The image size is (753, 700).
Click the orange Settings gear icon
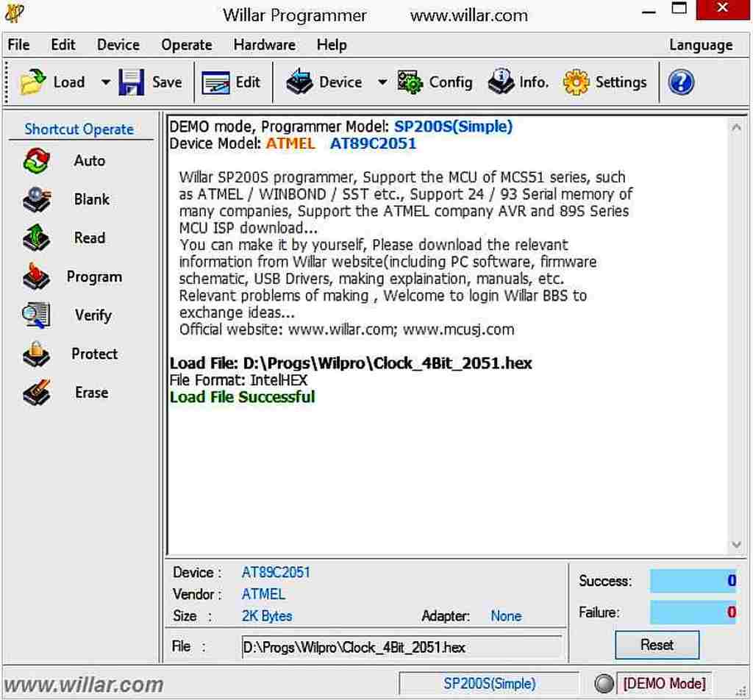tap(576, 82)
